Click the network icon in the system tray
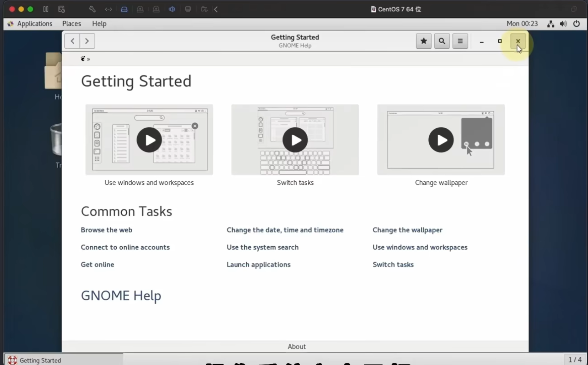Screen dimensions: 588x365 click(x=550, y=24)
